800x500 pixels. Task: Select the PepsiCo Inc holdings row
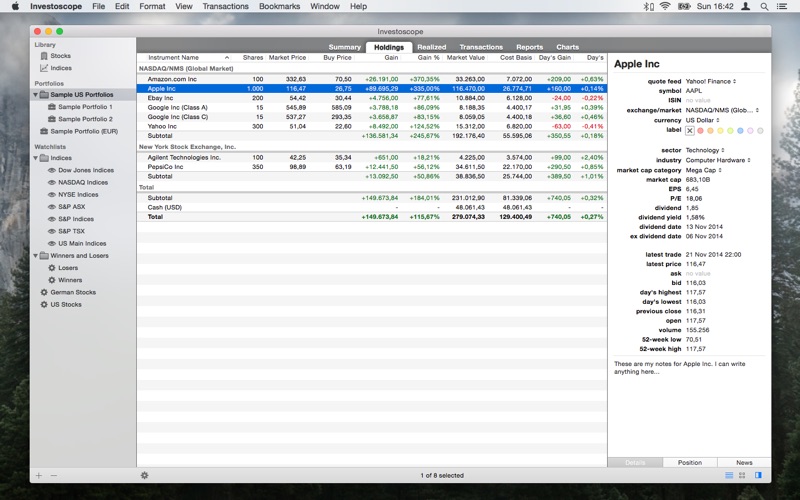point(371,167)
